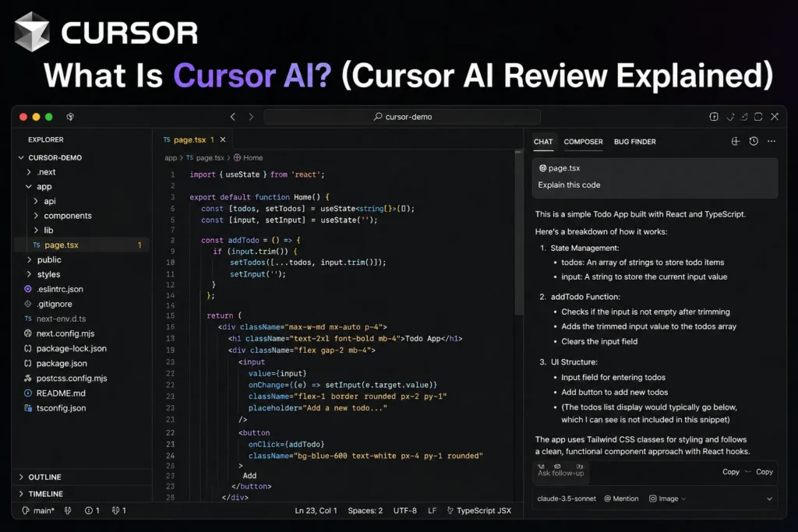
Task: Click the editor vertical scrollbar thumb
Action: tap(518, 233)
